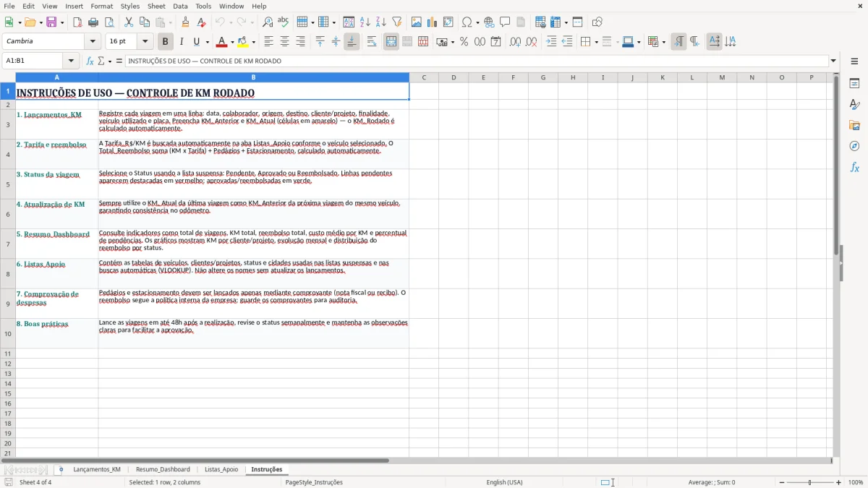The width and height of the screenshot is (868, 488).
Task: Click Export as PDF icon
Action: click(77, 22)
